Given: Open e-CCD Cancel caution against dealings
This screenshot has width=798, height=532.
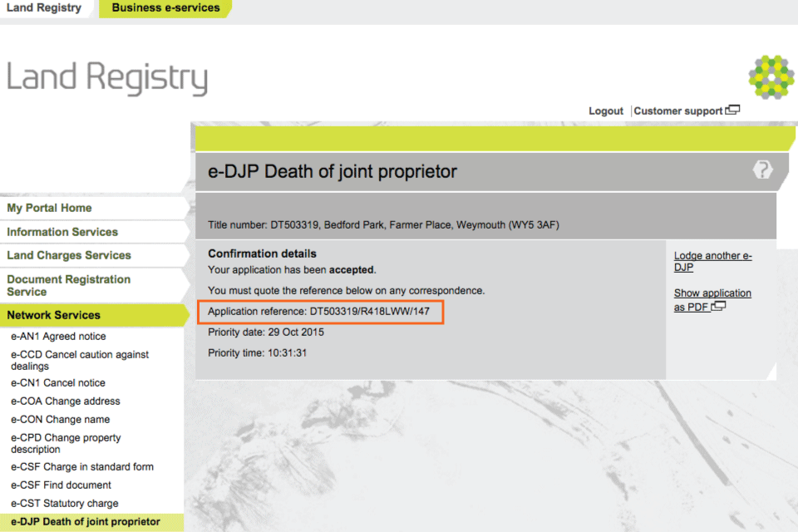Looking at the screenshot, I should tap(79, 360).
